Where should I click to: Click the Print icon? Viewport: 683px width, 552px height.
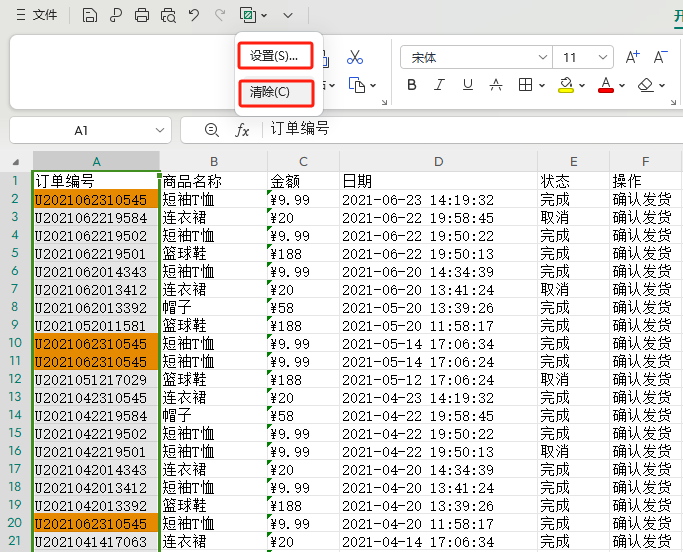coord(142,15)
